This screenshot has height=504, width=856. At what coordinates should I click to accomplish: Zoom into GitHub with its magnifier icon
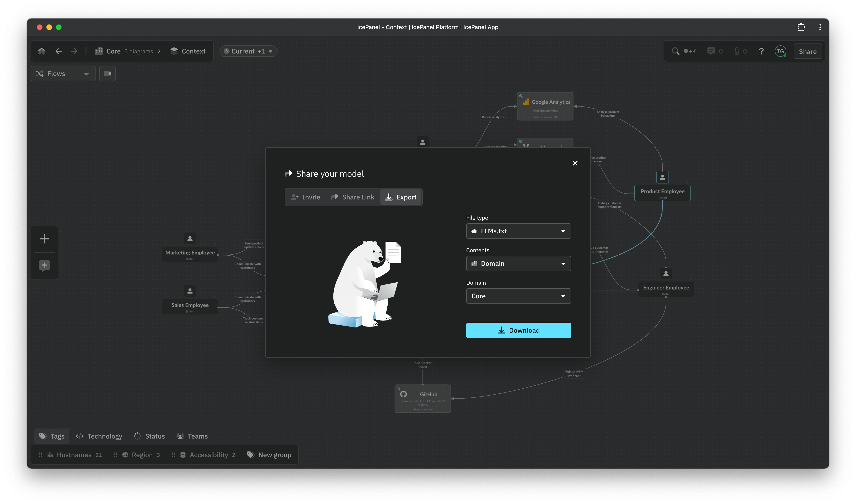pos(398,389)
